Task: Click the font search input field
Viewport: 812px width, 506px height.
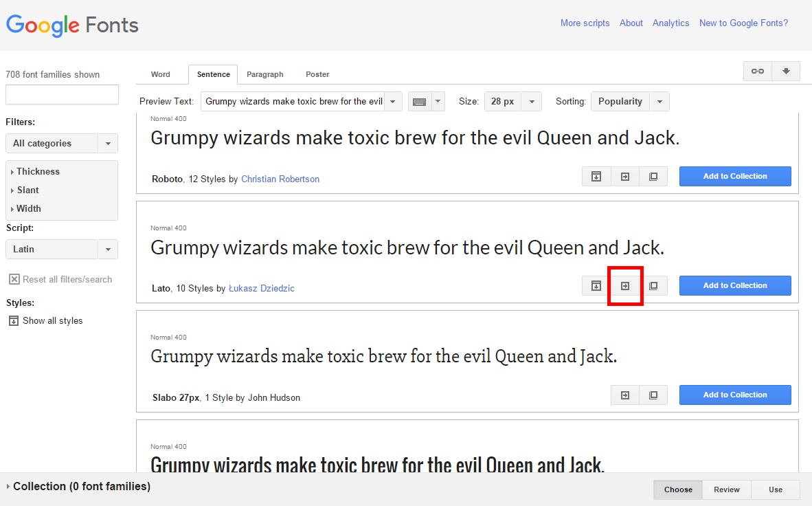Action: [x=62, y=95]
